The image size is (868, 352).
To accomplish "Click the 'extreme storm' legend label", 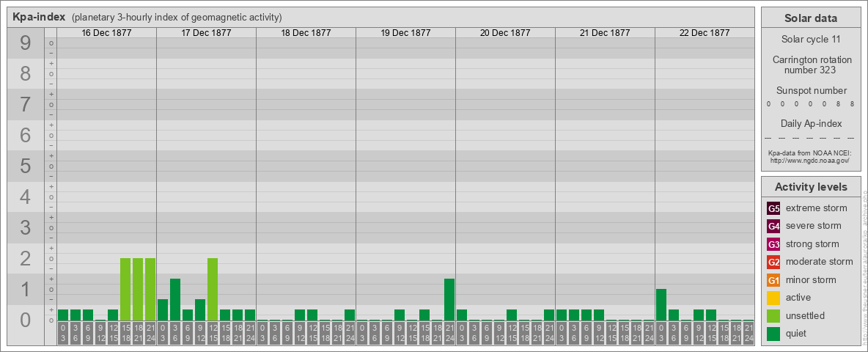I will pyautogui.click(x=816, y=209).
